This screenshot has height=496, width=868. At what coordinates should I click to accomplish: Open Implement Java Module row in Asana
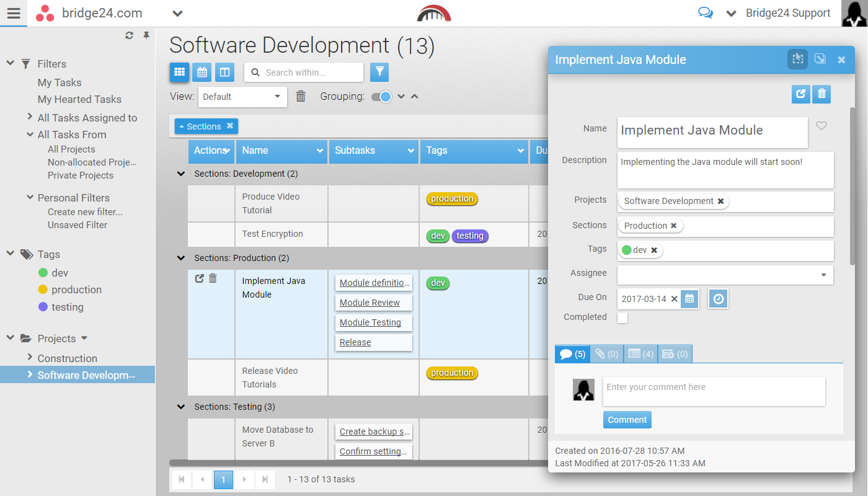point(199,278)
